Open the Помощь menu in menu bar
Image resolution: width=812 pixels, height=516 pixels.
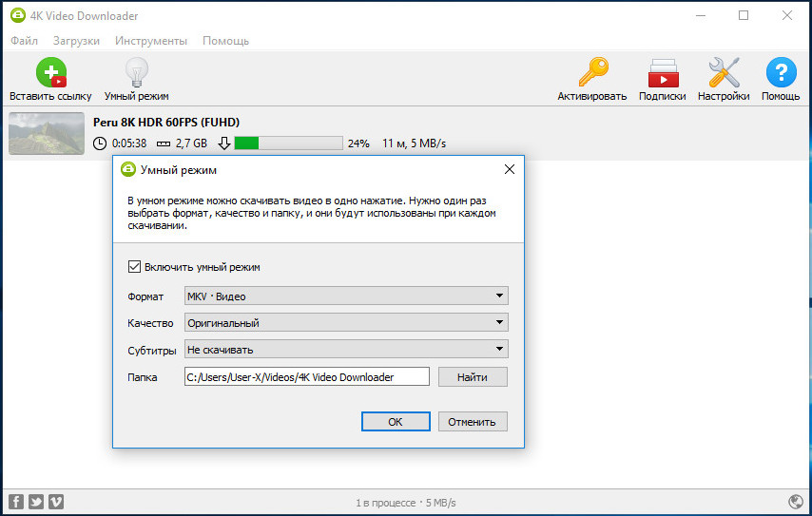pyautogui.click(x=225, y=40)
